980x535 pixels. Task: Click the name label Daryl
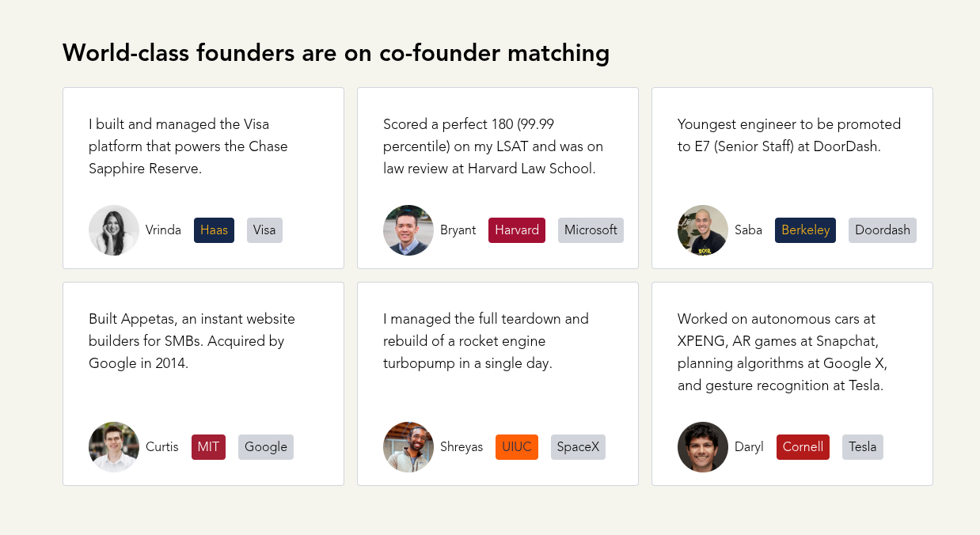pos(749,446)
